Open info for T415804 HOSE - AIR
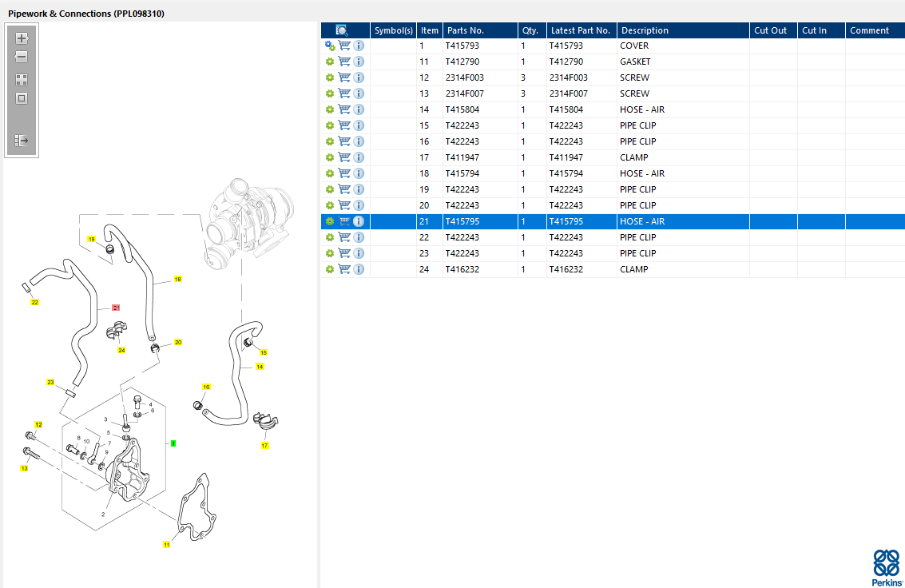Screen dimensions: 905x588 (359, 109)
